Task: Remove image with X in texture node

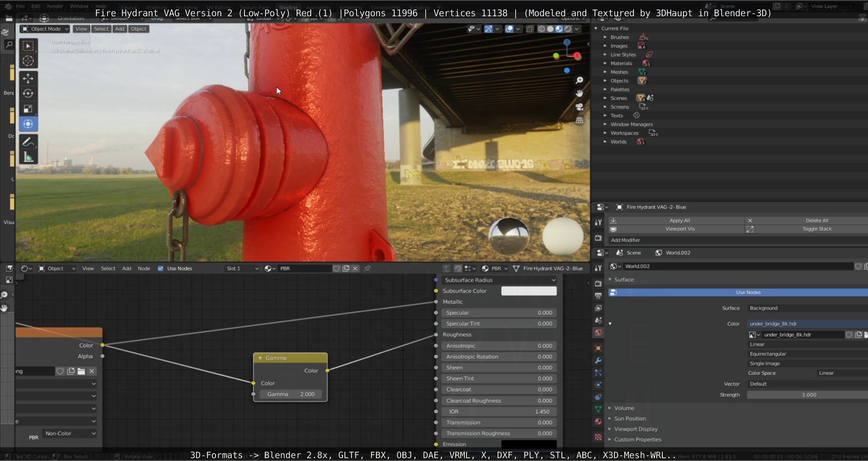Action: click(x=92, y=371)
